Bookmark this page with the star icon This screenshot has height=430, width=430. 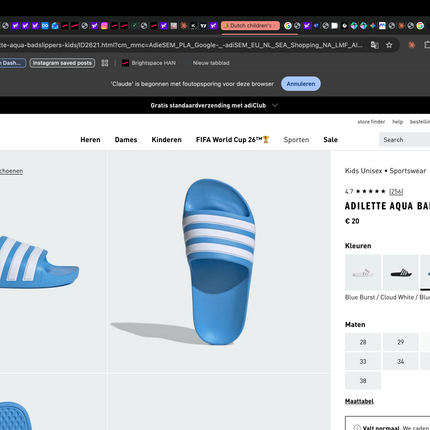[389, 45]
